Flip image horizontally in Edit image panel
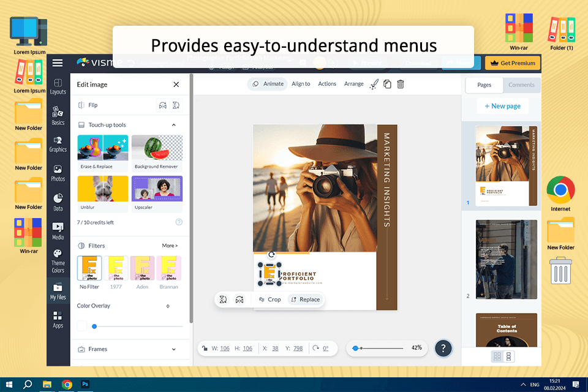The width and height of the screenshot is (588, 392). (163, 105)
